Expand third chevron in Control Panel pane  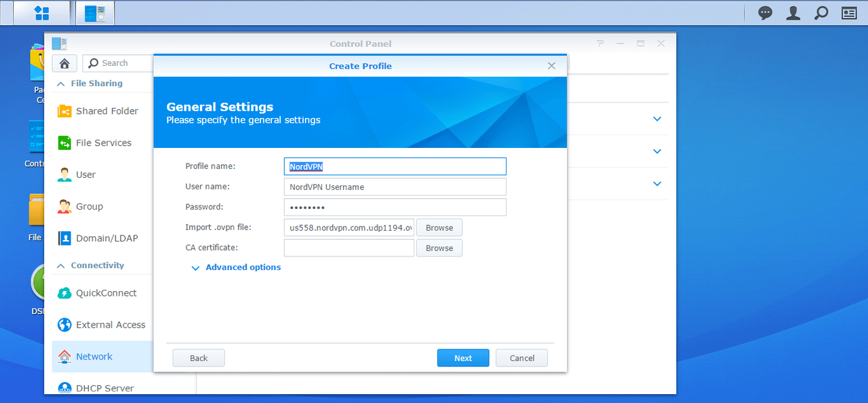click(656, 183)
